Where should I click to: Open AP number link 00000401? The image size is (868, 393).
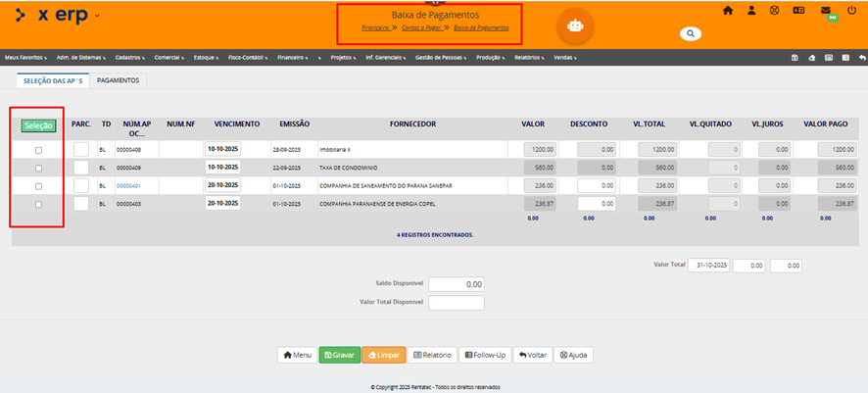(x=128, y=186)
